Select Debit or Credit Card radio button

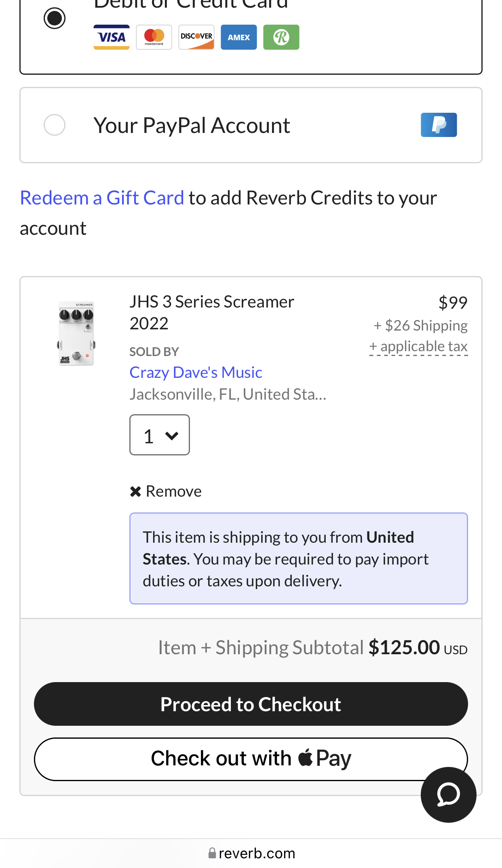[55, 18]
